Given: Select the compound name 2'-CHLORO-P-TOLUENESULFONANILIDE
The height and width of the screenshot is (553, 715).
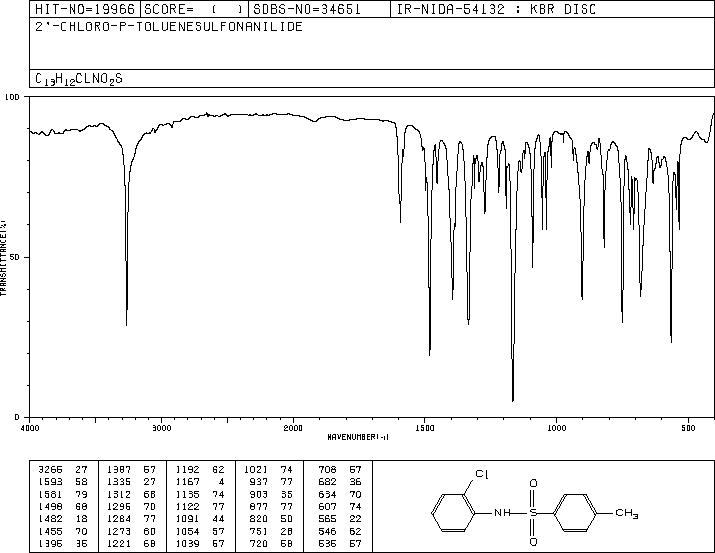Looking at the screenshot, I should pos(169,27).
